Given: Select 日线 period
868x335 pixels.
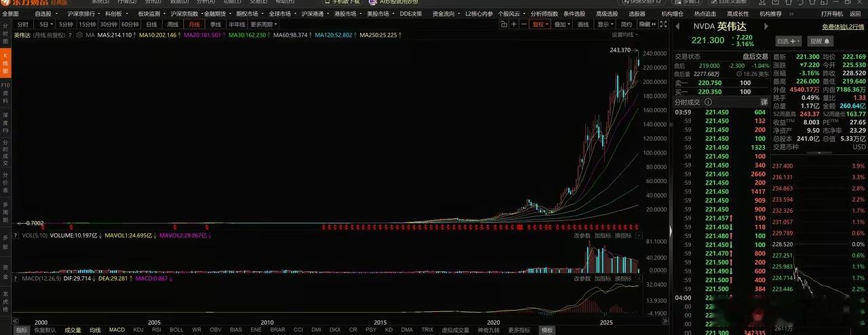Looking at the screenshot, I should (151, 24).
